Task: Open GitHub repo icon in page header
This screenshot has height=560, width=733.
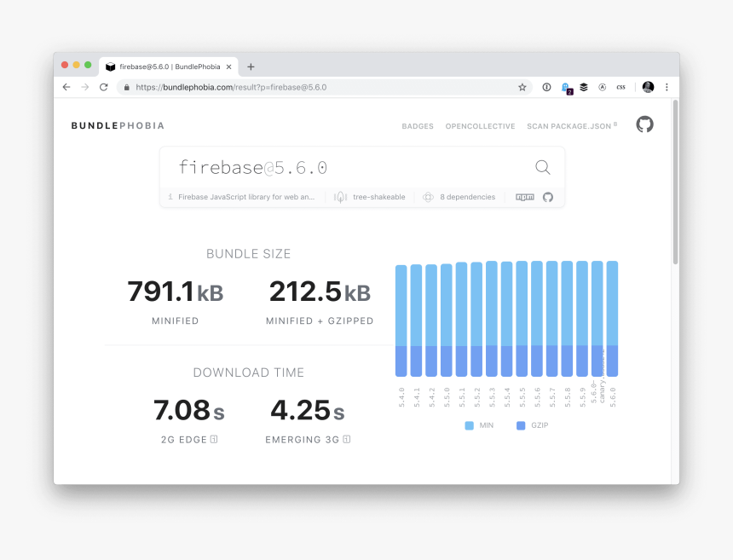Action: click(644, 124)
